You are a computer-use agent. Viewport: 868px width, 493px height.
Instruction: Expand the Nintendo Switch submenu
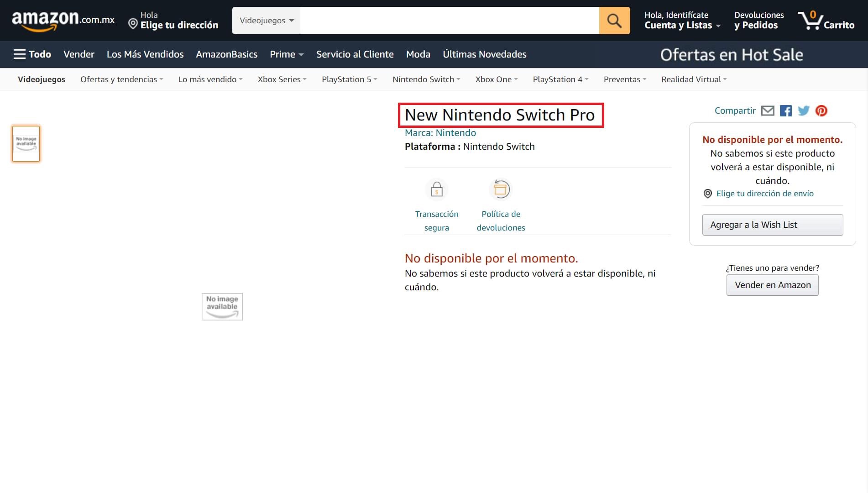click(x=426, y=79)
